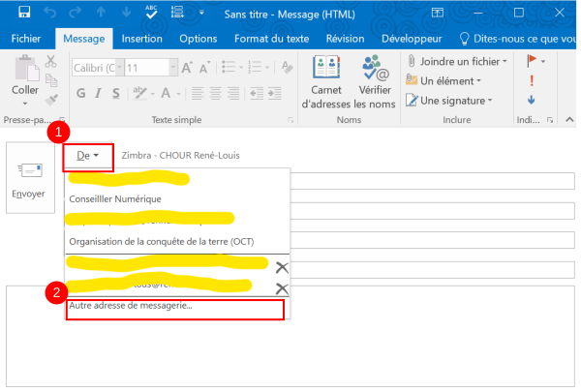Set high importance with red exclamation mark
Image resolution: width=581 pixels, height=392 pixels.
pos(532,80)
